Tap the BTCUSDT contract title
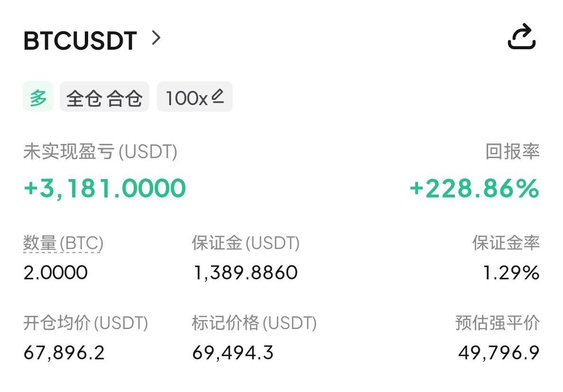The height and width of the screenshot is (392, 563). pyautogui.click(x=80, y=41)
